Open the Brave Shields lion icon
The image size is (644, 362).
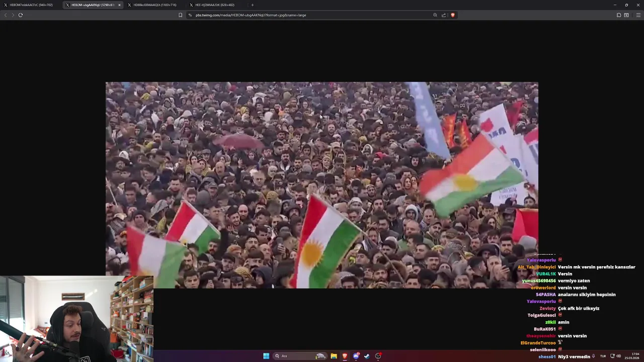[452, 15]
